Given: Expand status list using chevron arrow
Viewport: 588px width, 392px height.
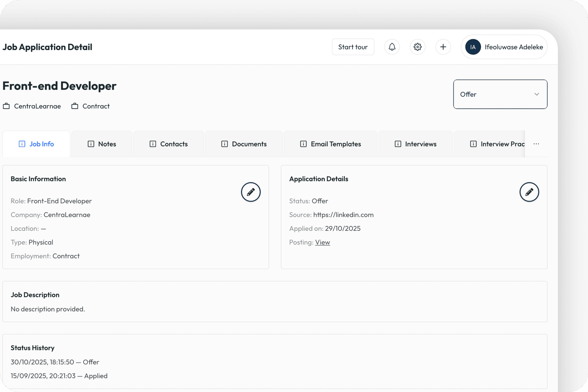Looking at the screenshot, I should pyautogui.click(x=537, y=94).
